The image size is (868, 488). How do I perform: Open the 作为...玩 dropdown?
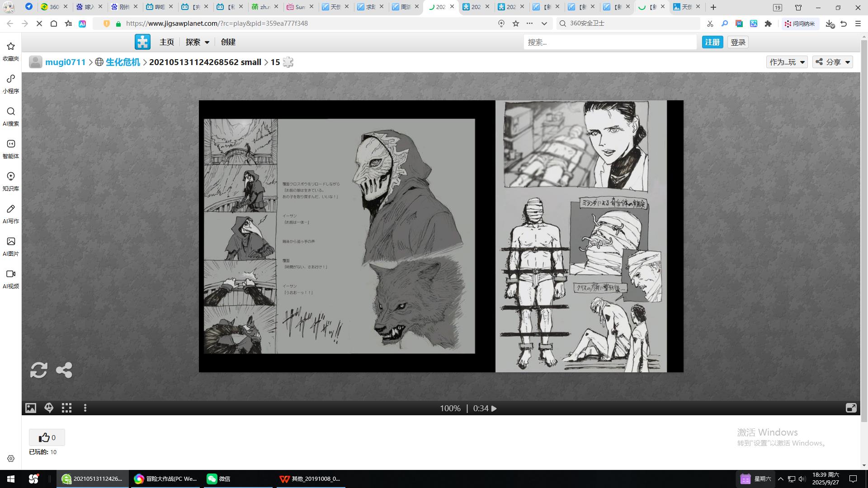[x=787, y=62]
